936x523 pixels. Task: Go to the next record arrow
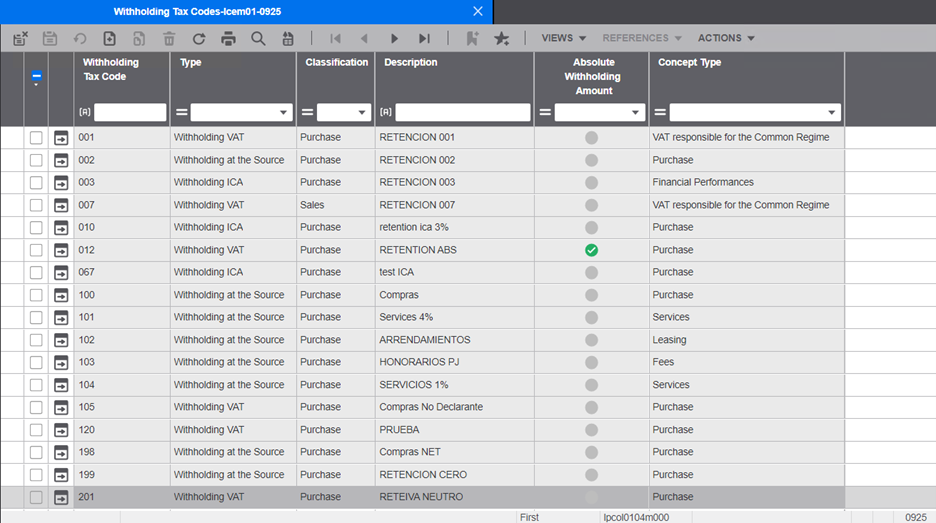pyautogui.click(x=394, y=38)
